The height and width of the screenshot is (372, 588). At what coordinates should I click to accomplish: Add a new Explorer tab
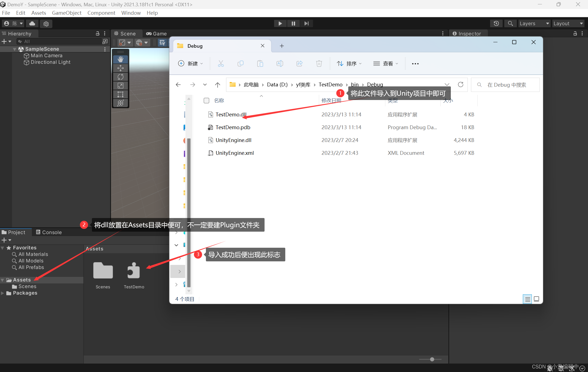click(x=282, y=46)
